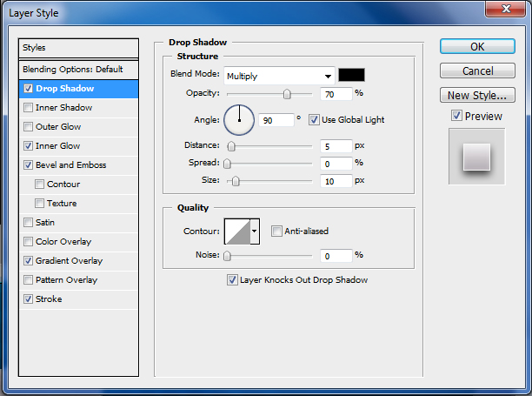The width and height of the screenshot is (532, 396).
Task: Click the Opacity value field
Action: pyautogui.click(x=336, y=94)
